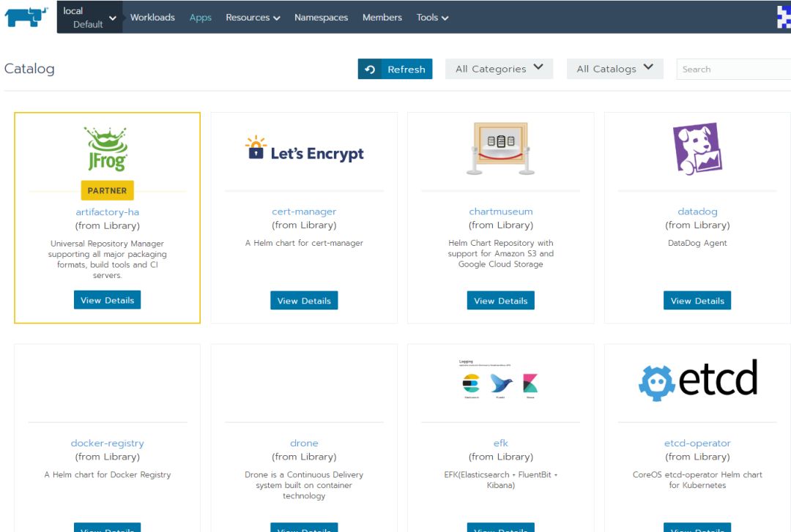Click the Datadog dog logo
Viewport: 791px width, 532px height.
[x=697, y=149]
